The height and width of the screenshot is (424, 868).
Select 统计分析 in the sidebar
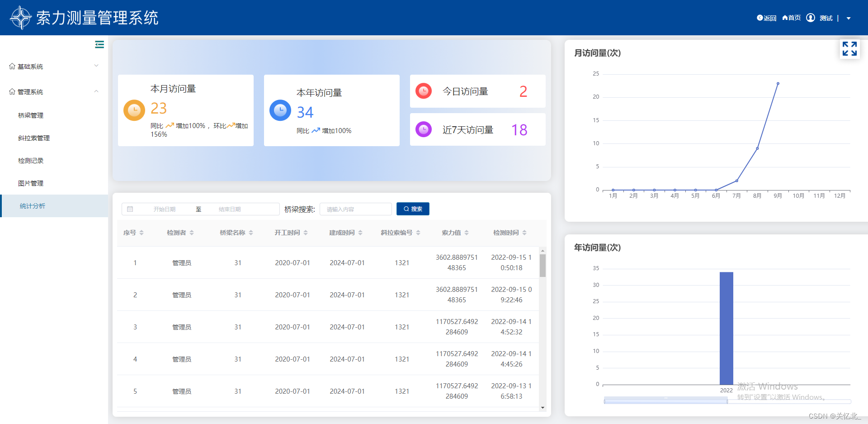(x=32, y=206)
